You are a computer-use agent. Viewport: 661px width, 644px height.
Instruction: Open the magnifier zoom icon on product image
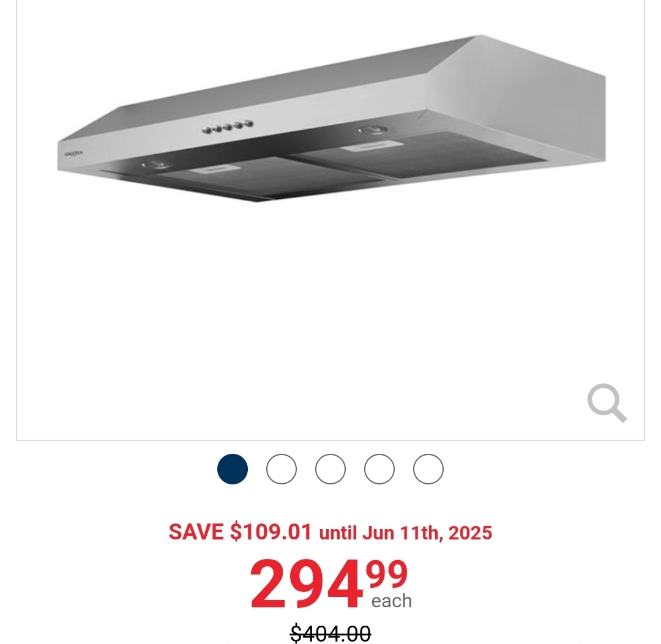(x=607, y=402)
